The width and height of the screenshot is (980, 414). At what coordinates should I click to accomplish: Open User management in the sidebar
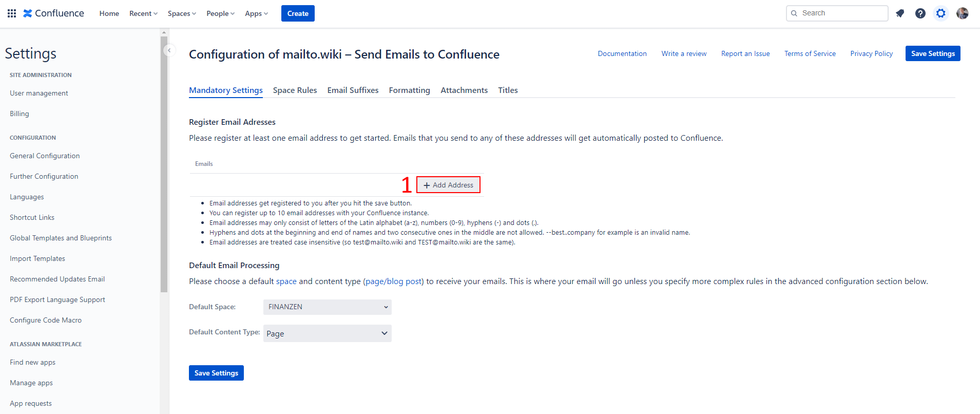(x=39, y=93)
